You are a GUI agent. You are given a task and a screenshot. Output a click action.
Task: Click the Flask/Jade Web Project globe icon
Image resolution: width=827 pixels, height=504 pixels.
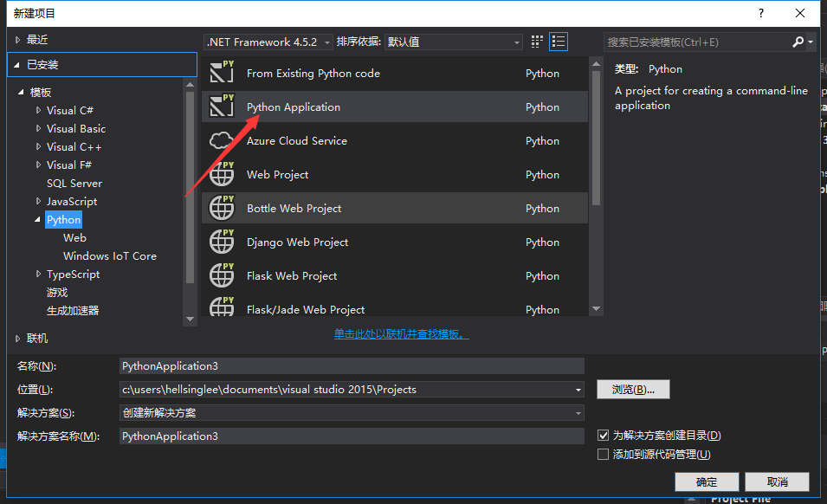pos(222,306)
